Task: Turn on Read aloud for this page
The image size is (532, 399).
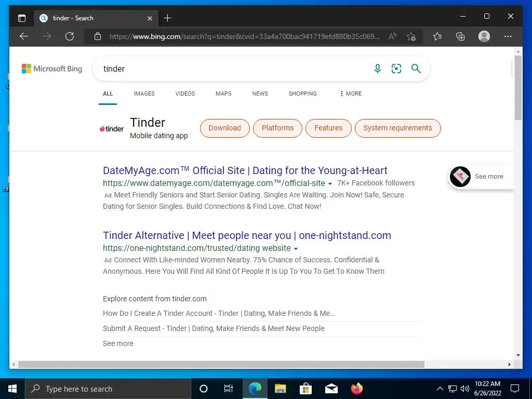Action: coord(392,36)
